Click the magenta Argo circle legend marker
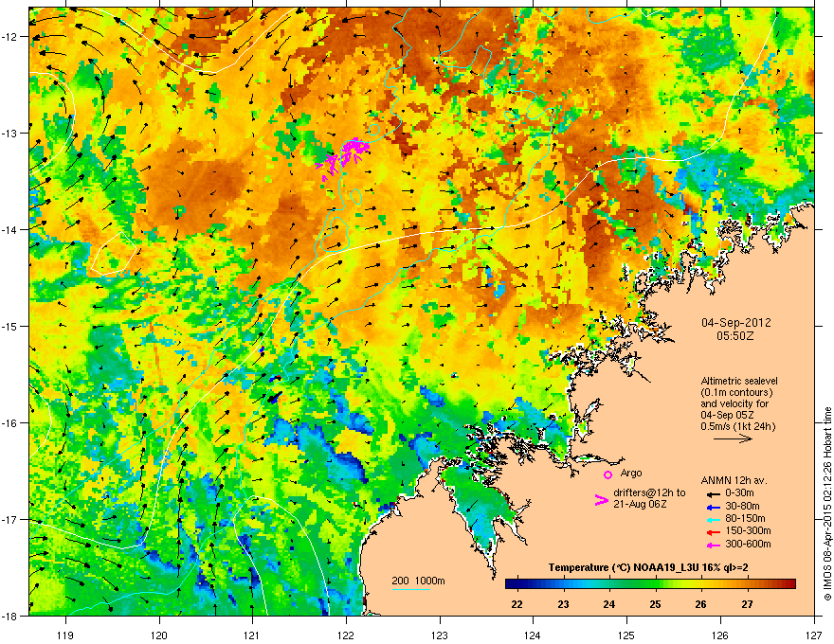The height and width of the screenshot is (644, 834). pyautogui.click(x=607, y=474)
